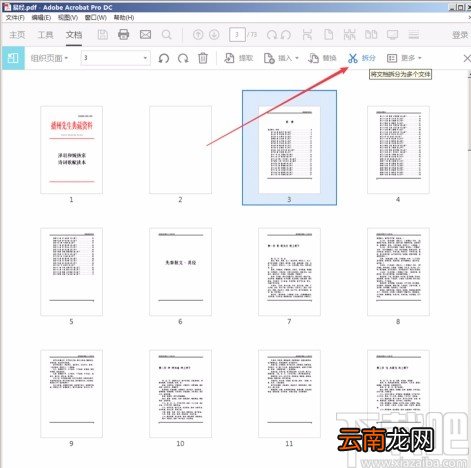Click the Extract (提取) pages button
Viewport: 471px width, 468px height.
click(x=239, y=58)
